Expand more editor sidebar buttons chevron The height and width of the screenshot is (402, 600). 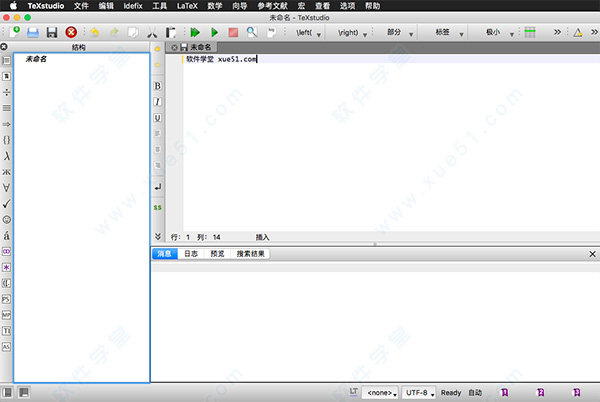[158, 236]
